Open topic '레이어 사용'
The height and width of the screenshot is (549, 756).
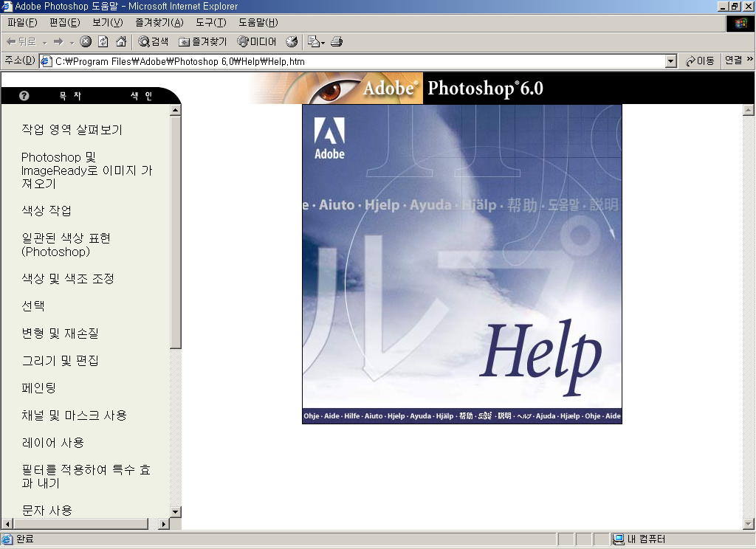pyautogui.click(x=53, y=443)
